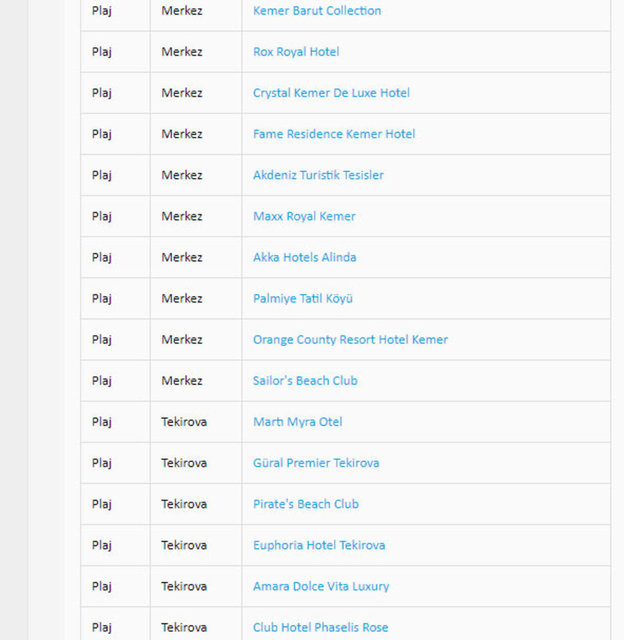This screenshot has width=624, height=640.
Task: Click Club Hotel Phaselis Rose link
Action: [320, 627]
